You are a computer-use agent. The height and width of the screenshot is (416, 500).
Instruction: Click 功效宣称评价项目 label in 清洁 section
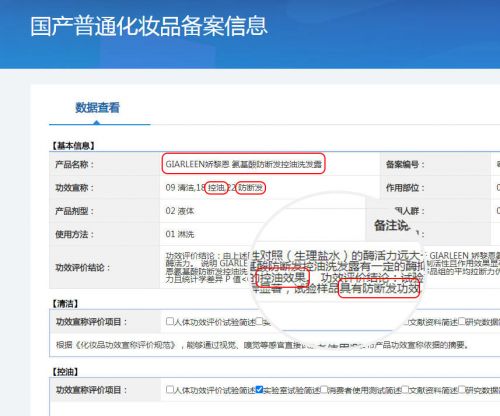91,322
